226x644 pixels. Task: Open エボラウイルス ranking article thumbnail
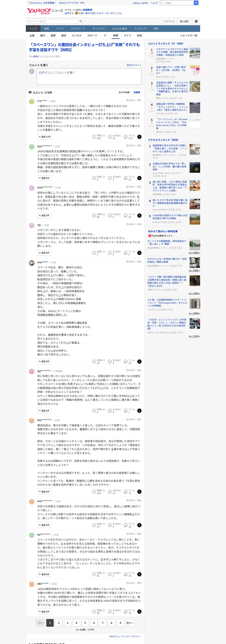[x=195, y=53]
